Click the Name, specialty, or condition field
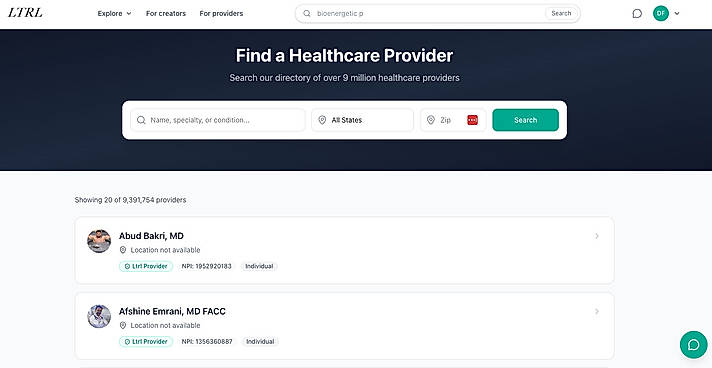Image resolution: width=712 pixels, height=368 pixels. click(218, 120)
